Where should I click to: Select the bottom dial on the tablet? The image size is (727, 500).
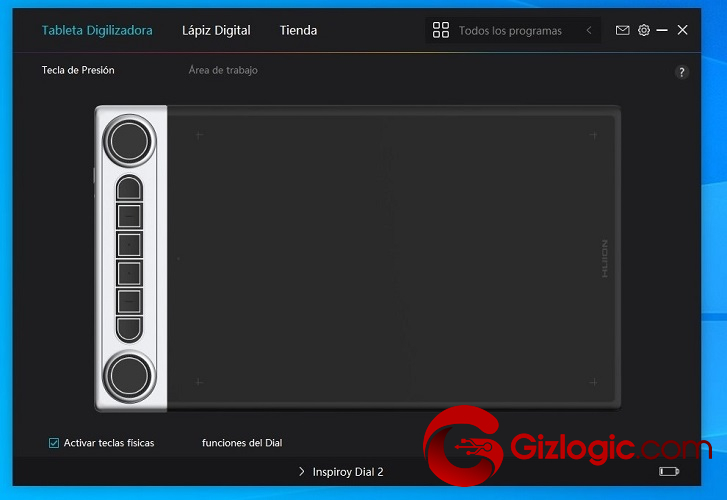pyautogui.click(x=129, y=376)
